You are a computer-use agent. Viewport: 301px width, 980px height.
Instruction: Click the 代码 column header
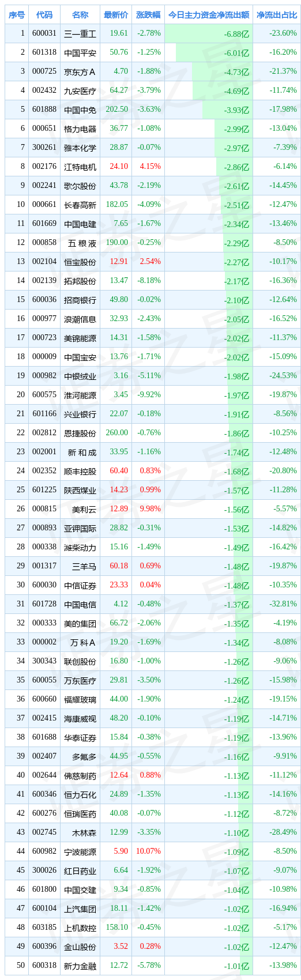pyautogui.click(x=44, y=14)
